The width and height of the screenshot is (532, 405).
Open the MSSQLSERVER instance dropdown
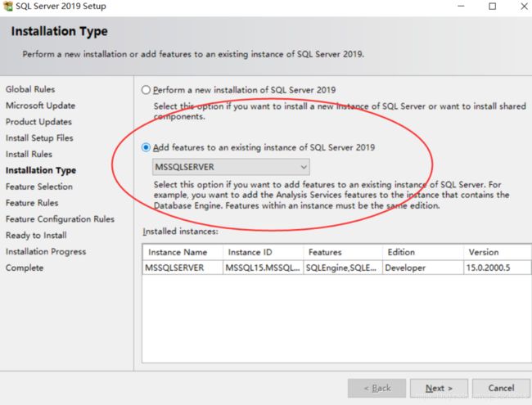click(230, 167)
